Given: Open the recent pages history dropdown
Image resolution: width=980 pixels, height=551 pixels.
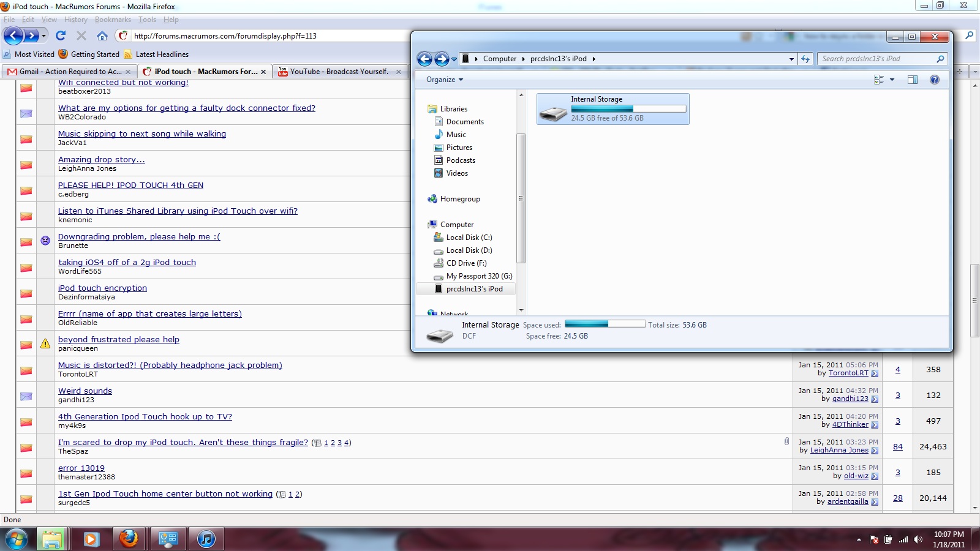Looking at the screenshot, I should pos(44,36).
